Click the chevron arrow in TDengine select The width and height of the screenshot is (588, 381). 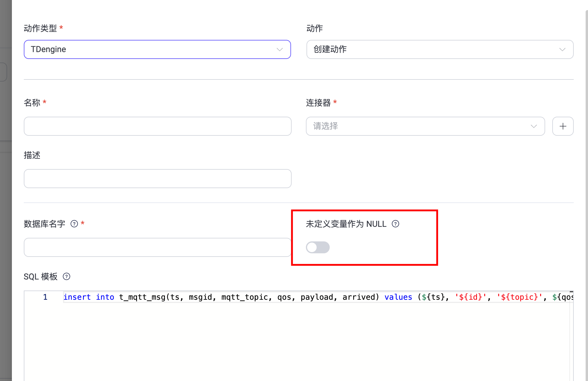point(279,49)
